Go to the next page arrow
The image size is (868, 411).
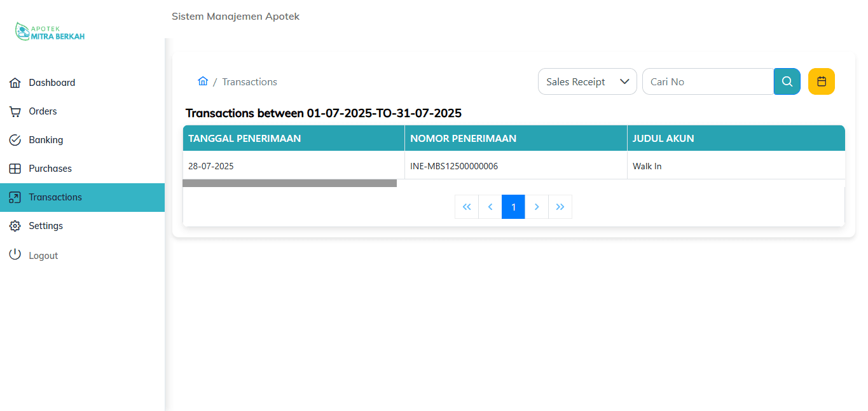[x=537, y=207]
